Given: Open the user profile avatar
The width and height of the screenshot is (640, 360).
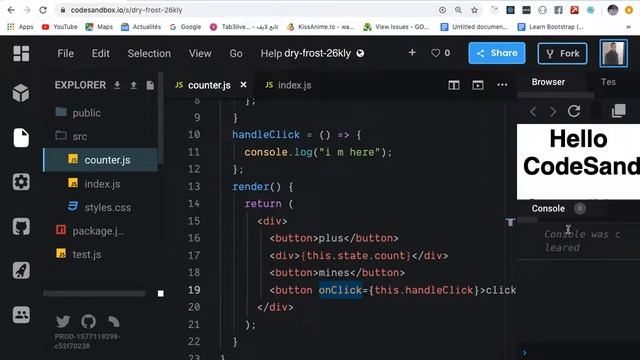Looking at the screenshot, I should tap(613, 53).
